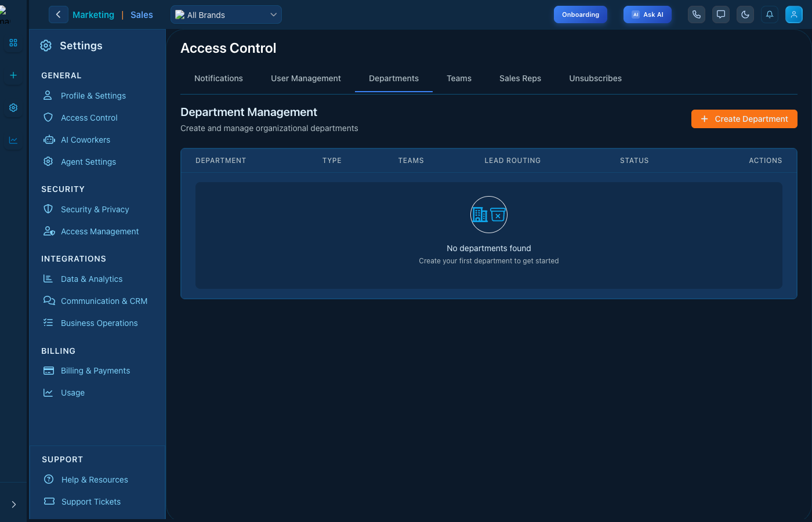
Task: Click the settings gear icon in left rail
Action: point(13,108)
